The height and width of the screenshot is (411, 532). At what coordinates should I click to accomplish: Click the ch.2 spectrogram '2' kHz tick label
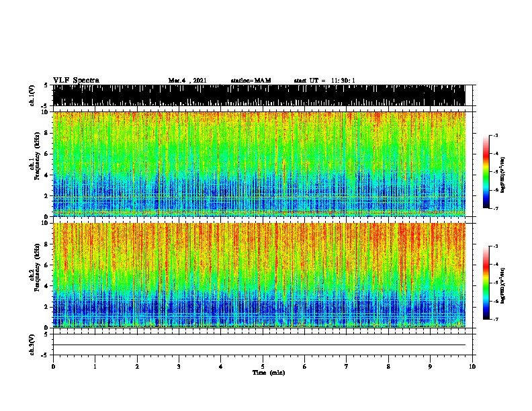[46, 307]
